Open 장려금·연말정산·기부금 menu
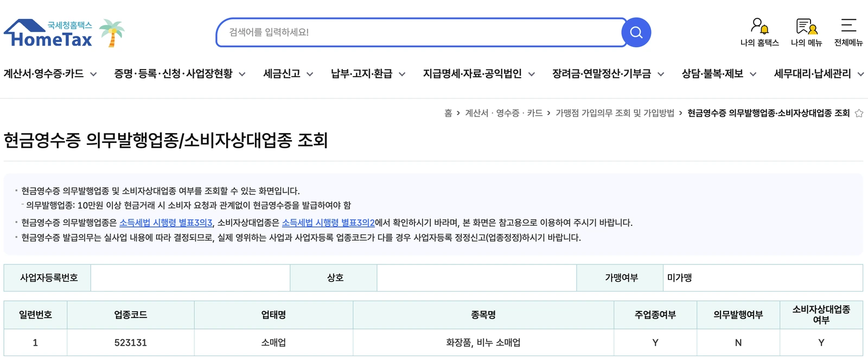Screen dimensions: 868x361 click(602, 74)
